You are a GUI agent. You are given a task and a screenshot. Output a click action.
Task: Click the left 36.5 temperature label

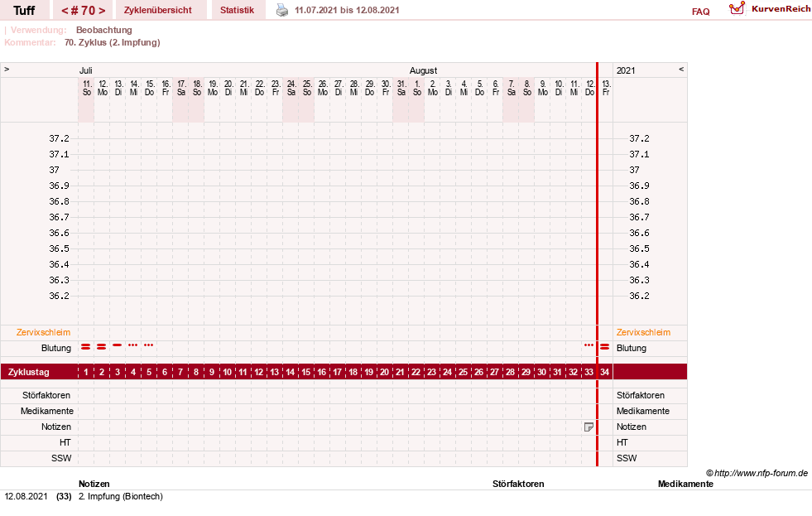pyautogui.click(x=59, y=248)
